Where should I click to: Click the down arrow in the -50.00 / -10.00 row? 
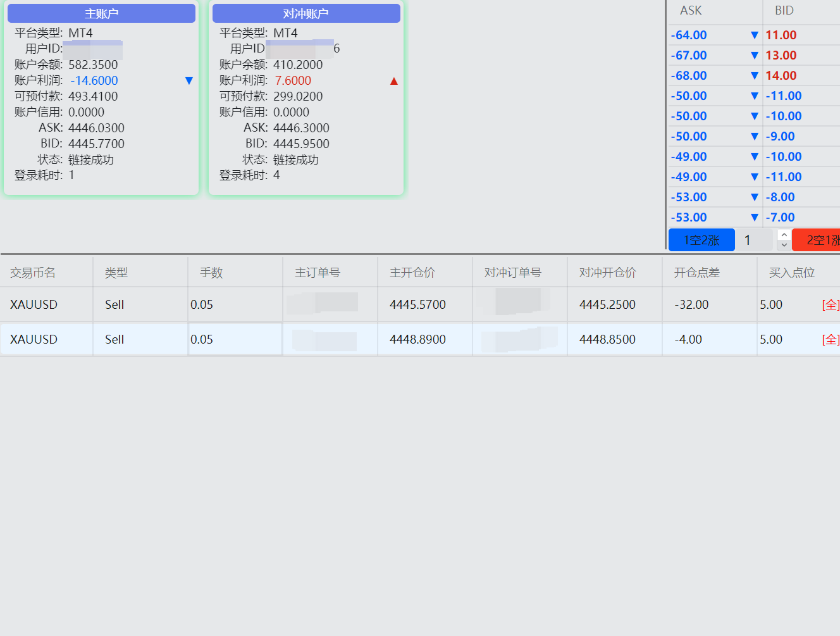pyautogui.click(x=754, y=116)
